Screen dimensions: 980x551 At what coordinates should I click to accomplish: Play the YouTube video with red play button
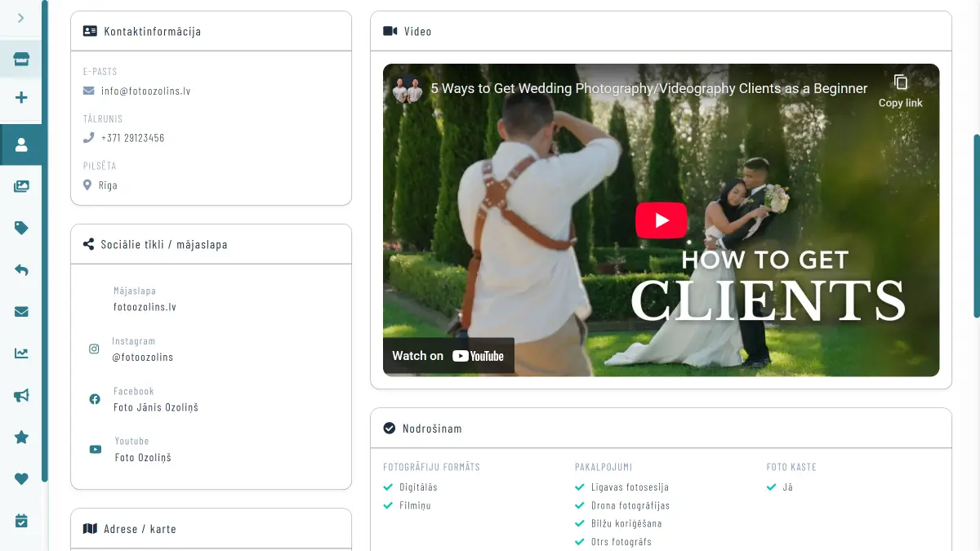coord(661,220)
